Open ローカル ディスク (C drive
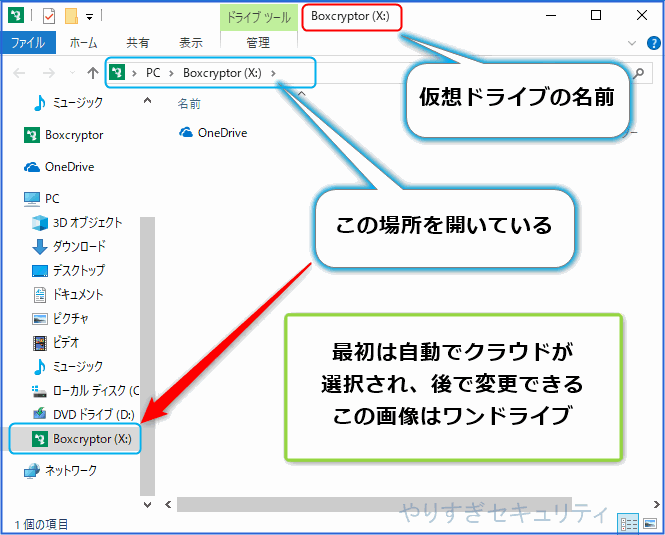The width and height of the screenshot is (665, 535). pos(96,390)
